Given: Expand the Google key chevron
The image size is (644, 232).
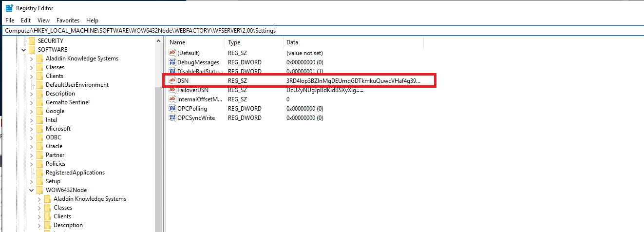Looking at the screenshot, I should click(x=31, y=111).
